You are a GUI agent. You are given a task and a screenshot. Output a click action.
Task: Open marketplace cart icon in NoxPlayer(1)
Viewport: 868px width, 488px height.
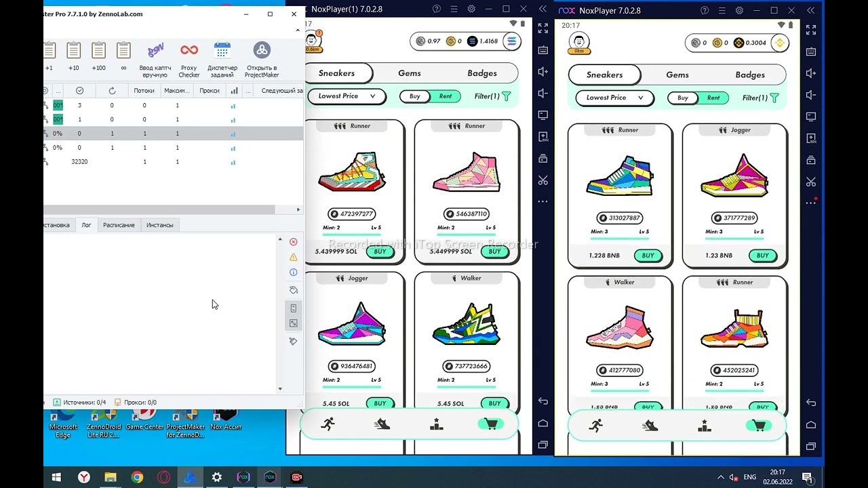click(x=491, y=424)
